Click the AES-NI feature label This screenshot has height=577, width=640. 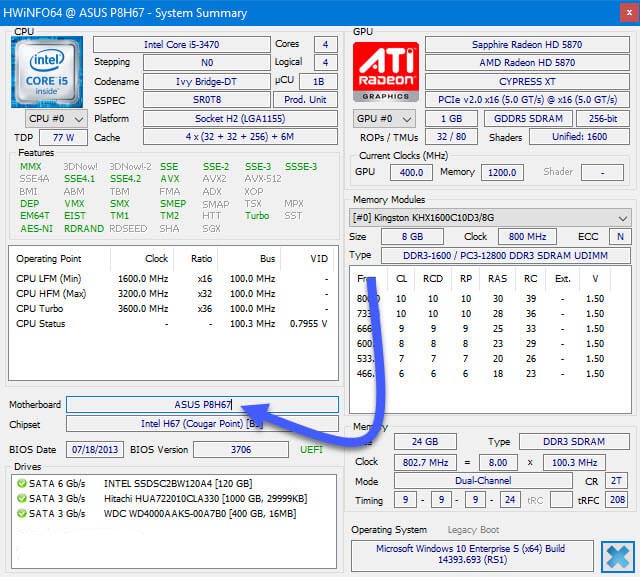coord(36,229)
